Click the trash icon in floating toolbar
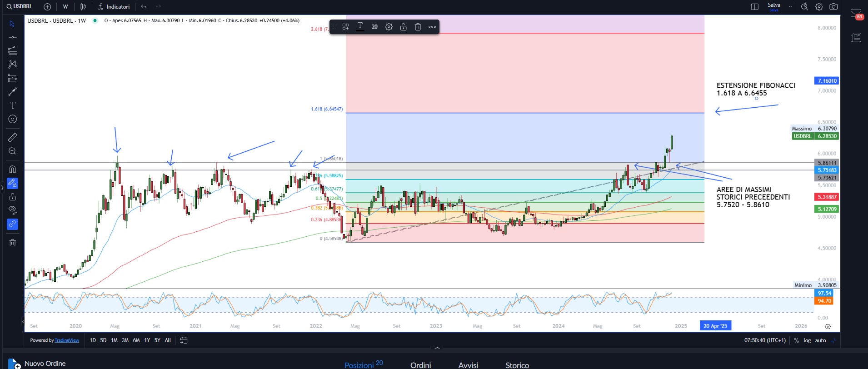The height and width of the screenshot is (369, 868). pos(418,27)
